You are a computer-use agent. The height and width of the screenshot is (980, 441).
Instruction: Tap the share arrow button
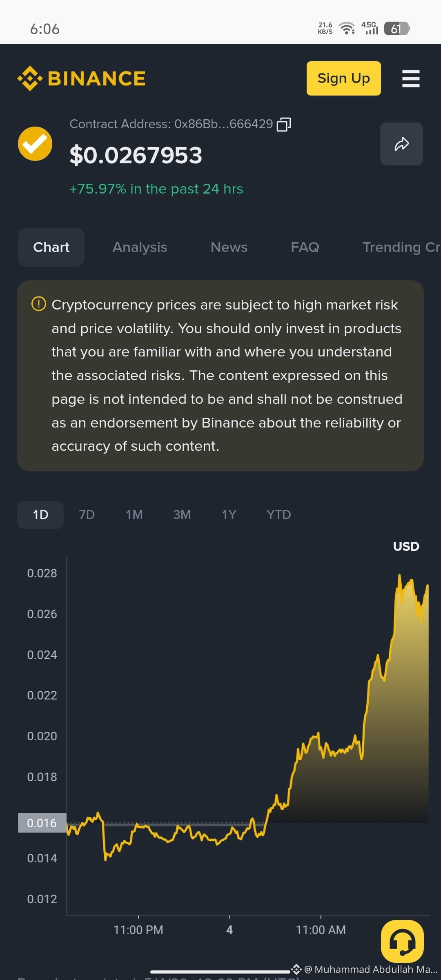coord(401,144)
